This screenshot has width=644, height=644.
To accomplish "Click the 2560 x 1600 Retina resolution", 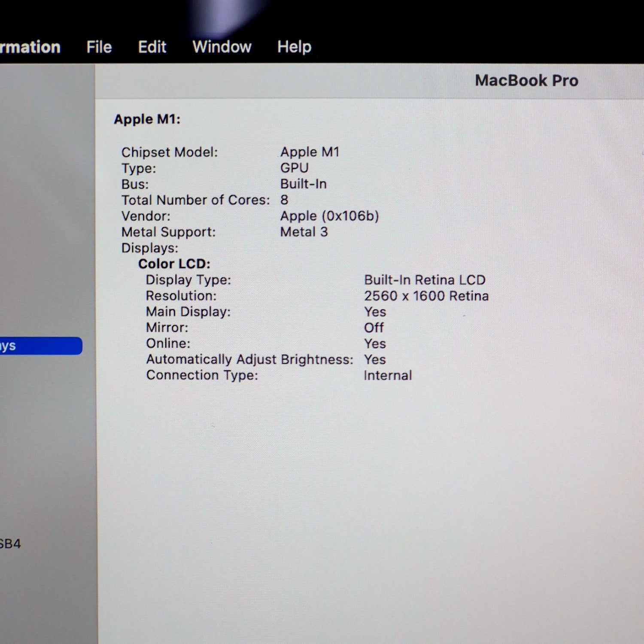I will point(426,296).
